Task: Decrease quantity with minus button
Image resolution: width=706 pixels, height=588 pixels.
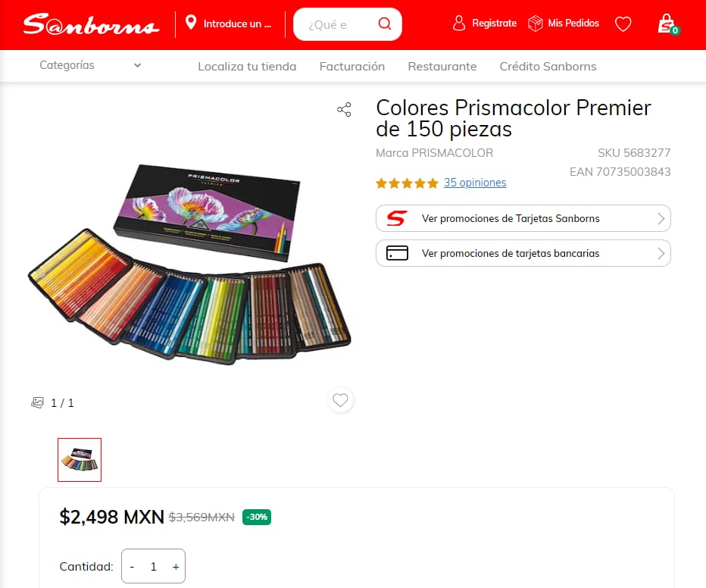Action: pyautogui.click(x=132, y=566)
